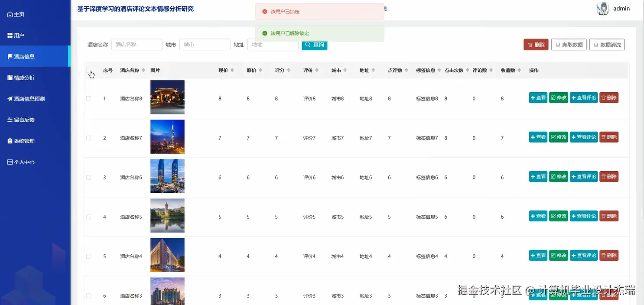Toggle the select-all checkbox in table header
644x305 pixels.
click(x=88, y=71)
